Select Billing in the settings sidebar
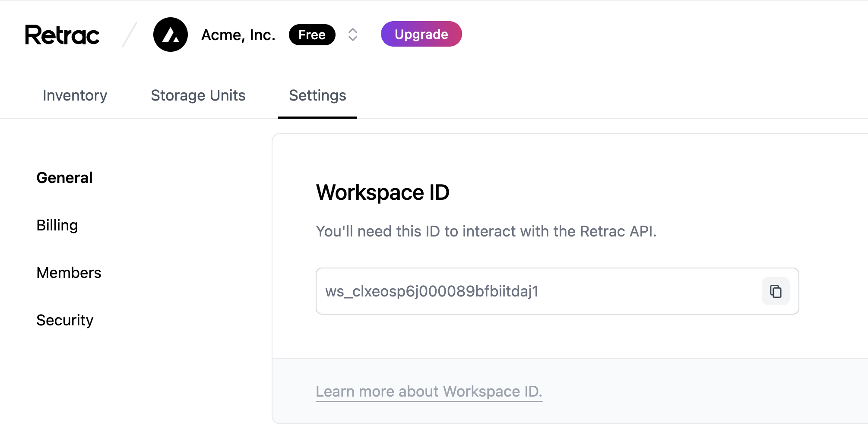868x435 pixels. 57,225
